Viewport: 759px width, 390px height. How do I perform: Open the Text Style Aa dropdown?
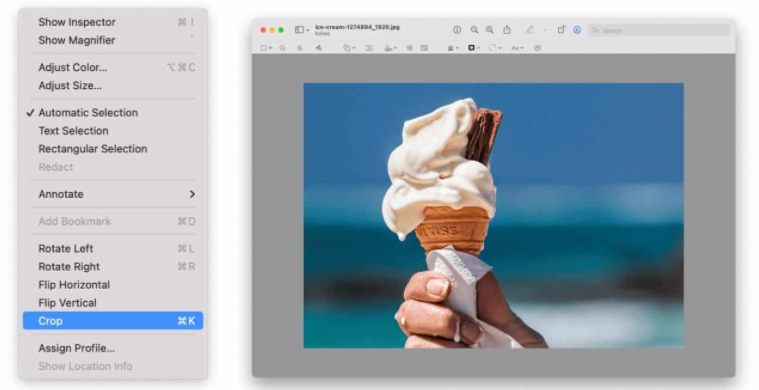[x=517, y=48]
